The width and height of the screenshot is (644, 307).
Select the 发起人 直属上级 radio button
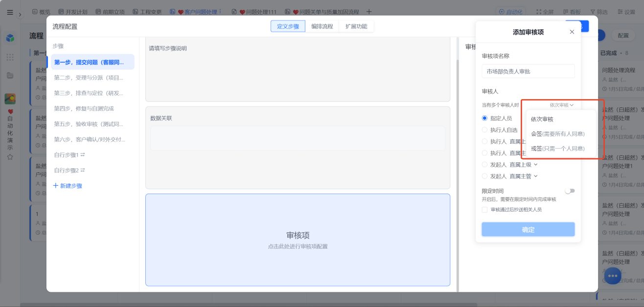tap(484, 165)
